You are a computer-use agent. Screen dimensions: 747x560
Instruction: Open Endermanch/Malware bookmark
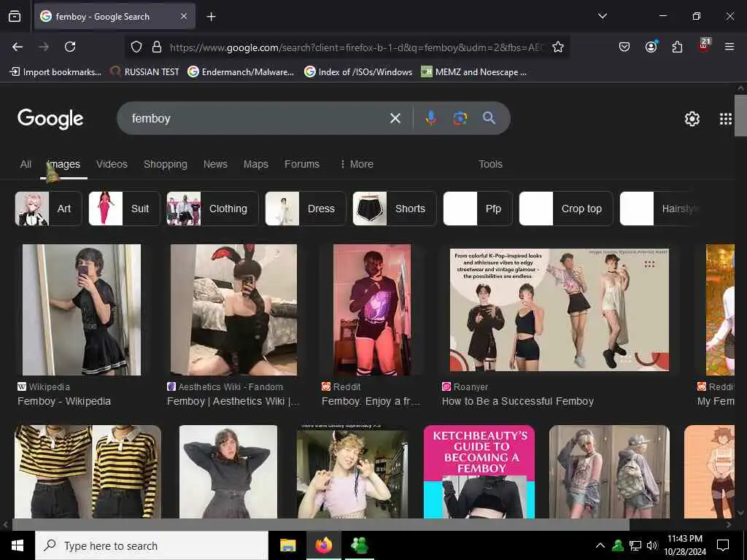pos(241,72)
